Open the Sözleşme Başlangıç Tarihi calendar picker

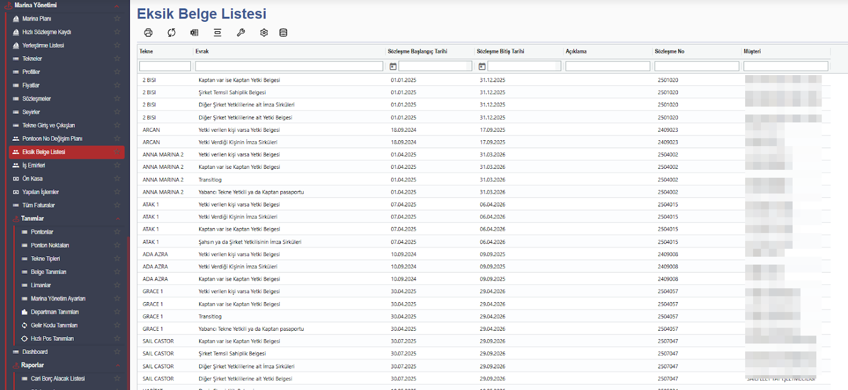coord(393,66)
